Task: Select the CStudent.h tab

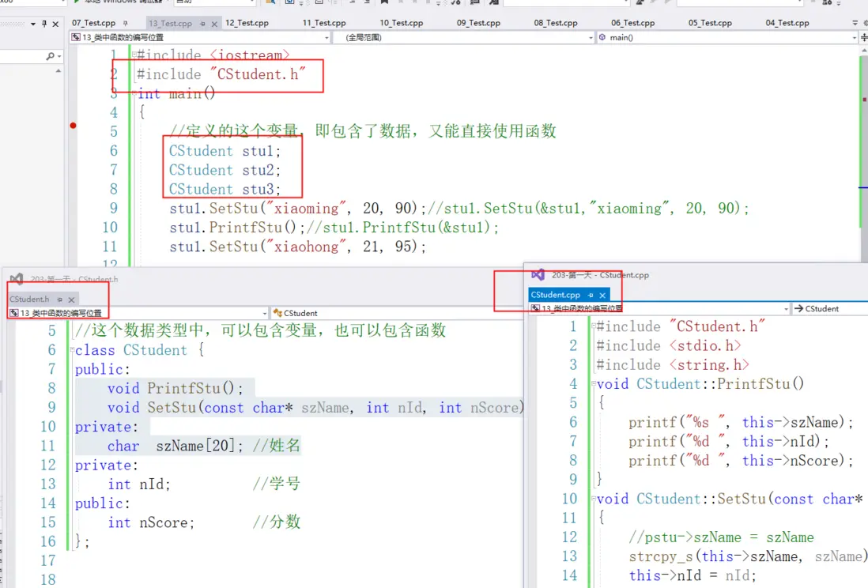Action: 29,299
